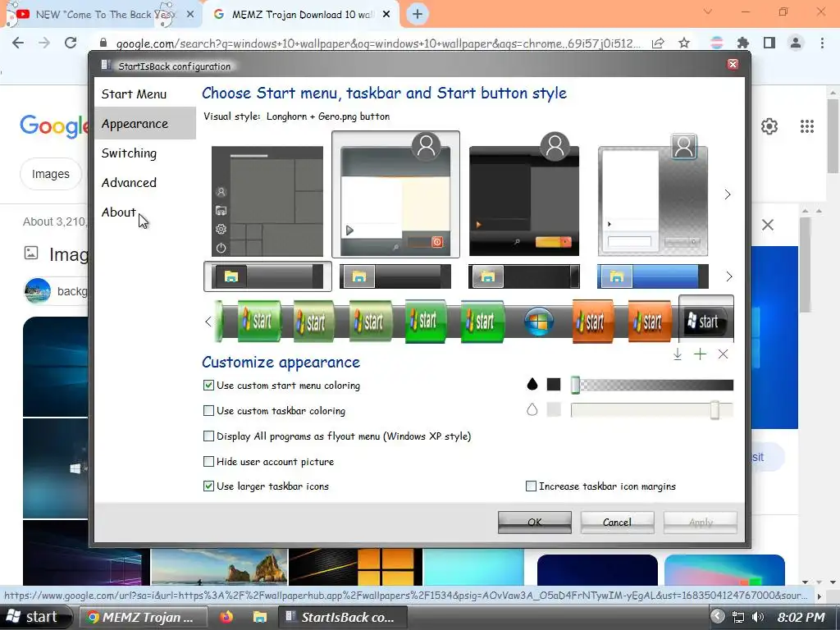This screenshot has width=840, height=630.
Task: Pick the fifth green start button
Action: point(482,322)
